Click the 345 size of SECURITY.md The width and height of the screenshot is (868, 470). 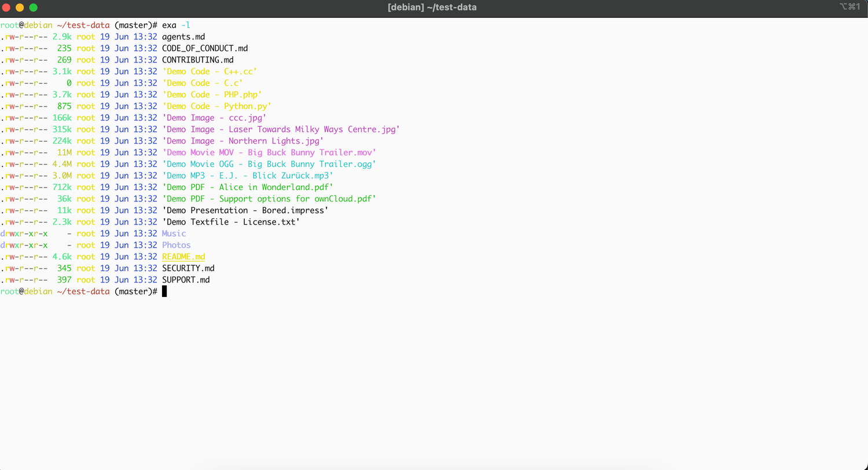point(64,268)
